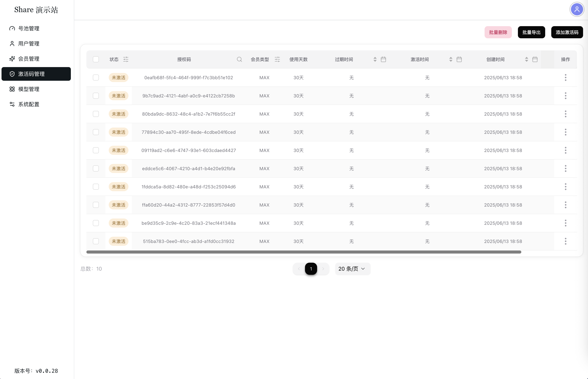Click the 添加激活码 button
The height and width of the screenshot is (379, 588).
567,32
